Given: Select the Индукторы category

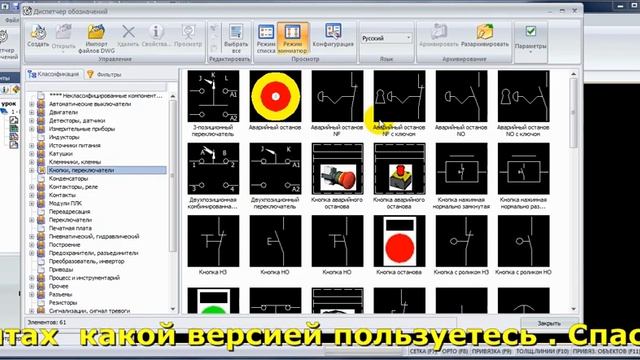Looking at the screenshot, I should tap(64, 137).
